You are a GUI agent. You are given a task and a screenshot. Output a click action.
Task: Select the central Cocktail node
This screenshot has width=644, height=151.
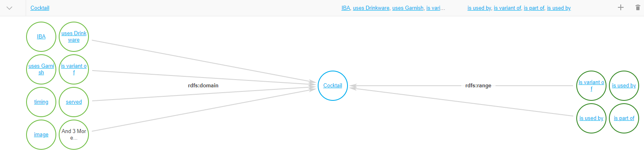coord(333,86)
